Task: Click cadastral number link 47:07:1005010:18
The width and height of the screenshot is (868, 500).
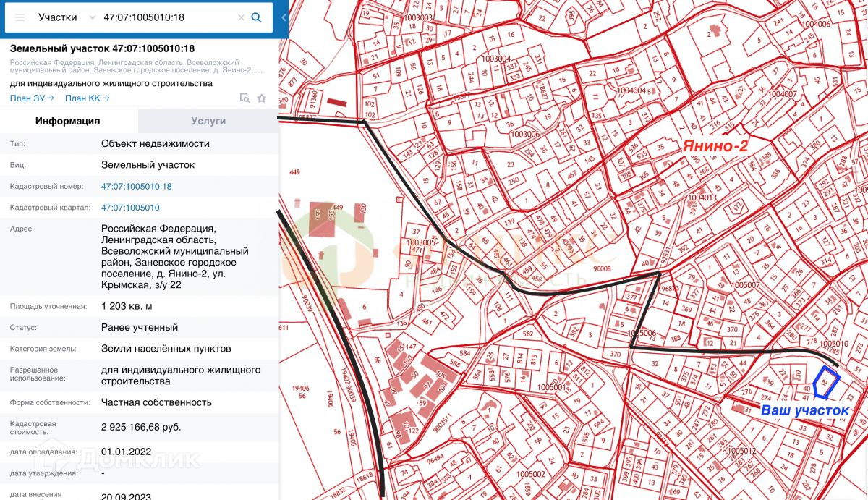Action: click(136, 187)
